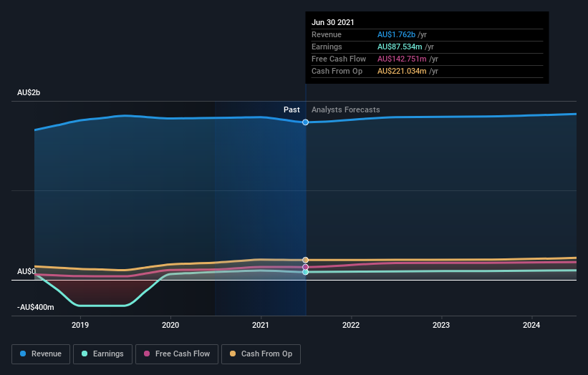Click the 2021 x-axis label
The image size is (588, 375).
click(261, 325)
